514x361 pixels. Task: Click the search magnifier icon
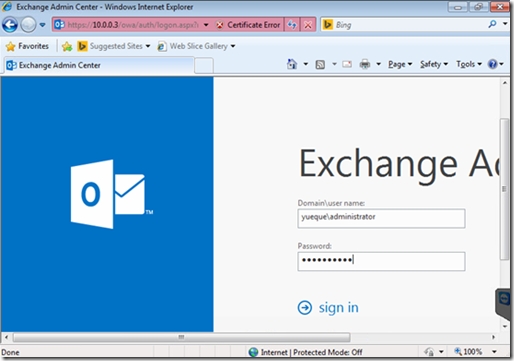[x=492, y=24]
